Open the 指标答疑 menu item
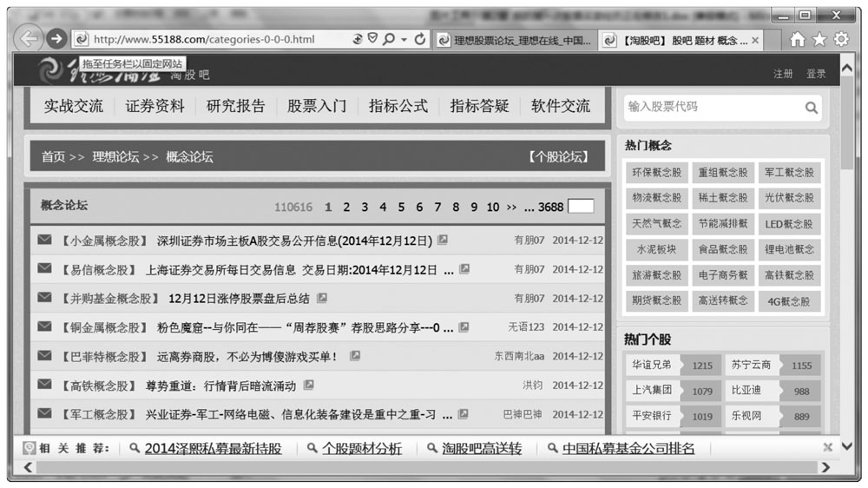The height and width of the screenshot is (488, 868). 479,106
